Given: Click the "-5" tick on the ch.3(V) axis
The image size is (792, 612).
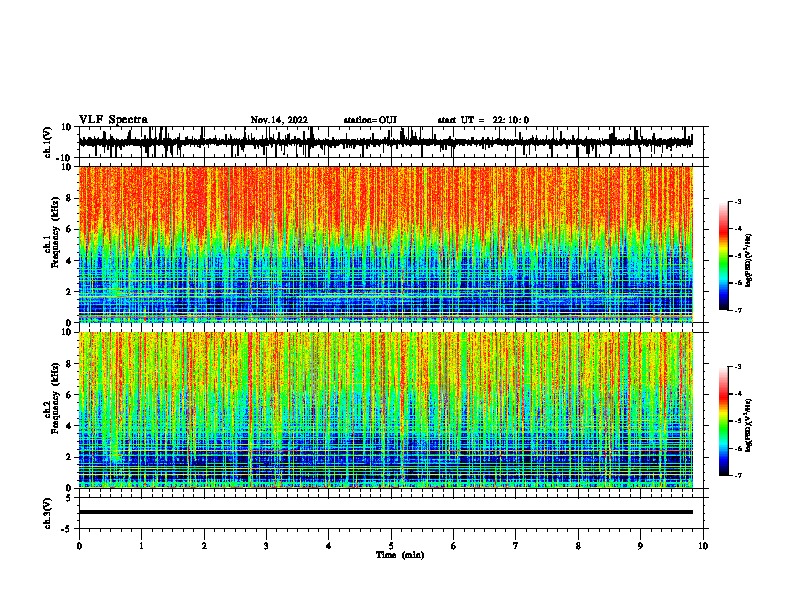Looking at the screenshot, I should (67, 529).
